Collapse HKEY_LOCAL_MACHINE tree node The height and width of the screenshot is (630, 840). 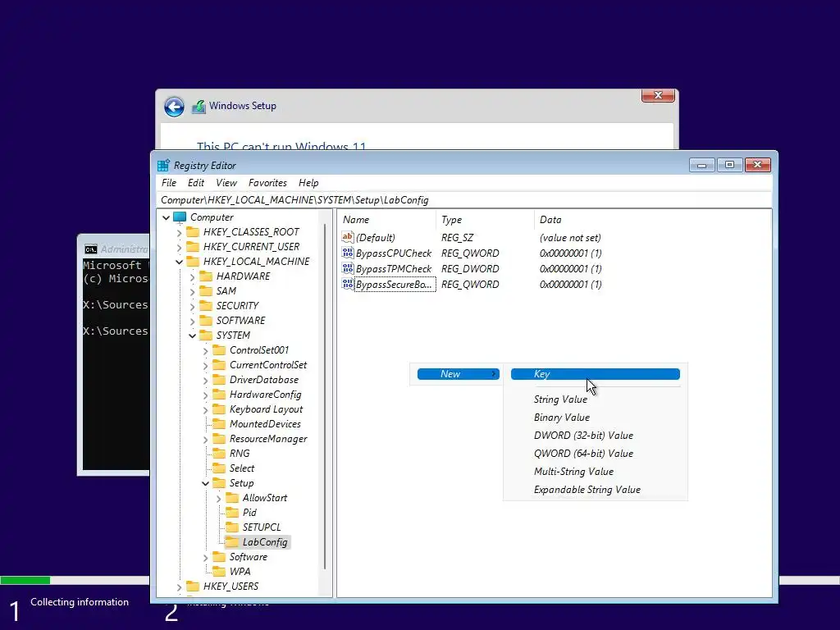pyautogui.click(x=179, y=262)
